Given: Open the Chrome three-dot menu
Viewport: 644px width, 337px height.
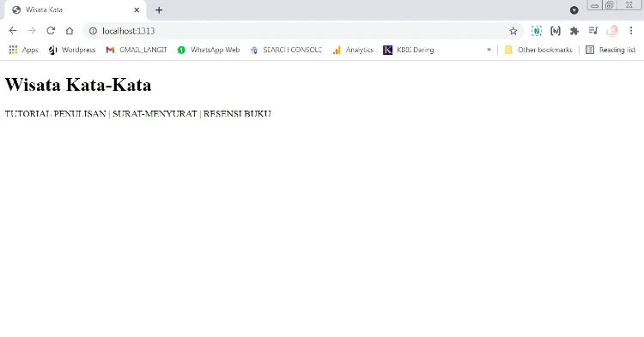Looking at the screenshot, I should (631, 31).
